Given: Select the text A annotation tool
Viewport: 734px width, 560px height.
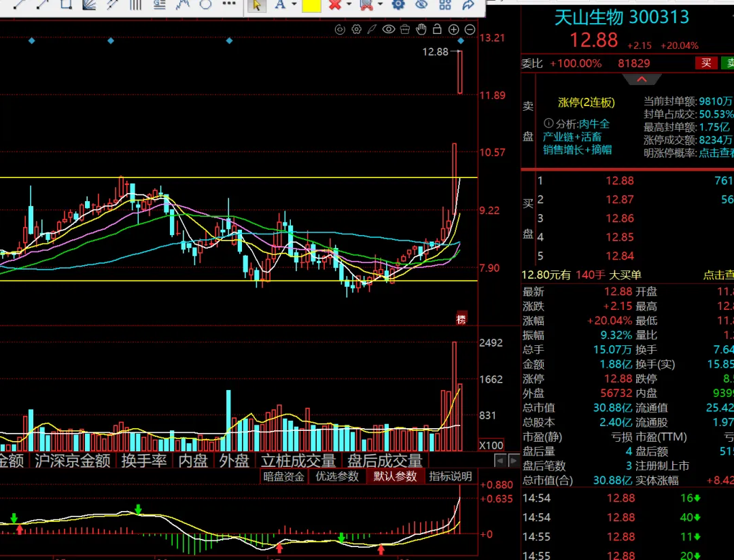Looking at the screenshot, I should (x=280, y=5).
